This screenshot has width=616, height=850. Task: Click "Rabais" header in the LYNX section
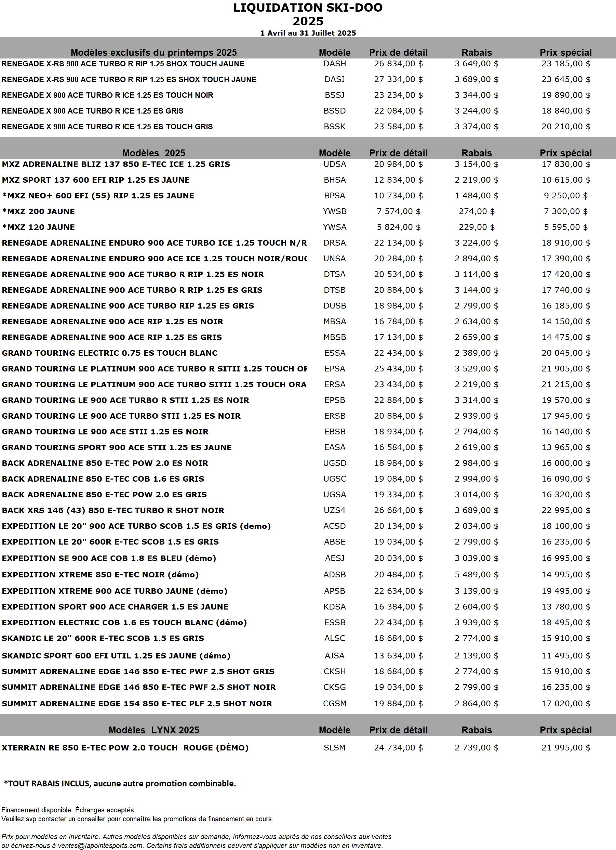476,730
